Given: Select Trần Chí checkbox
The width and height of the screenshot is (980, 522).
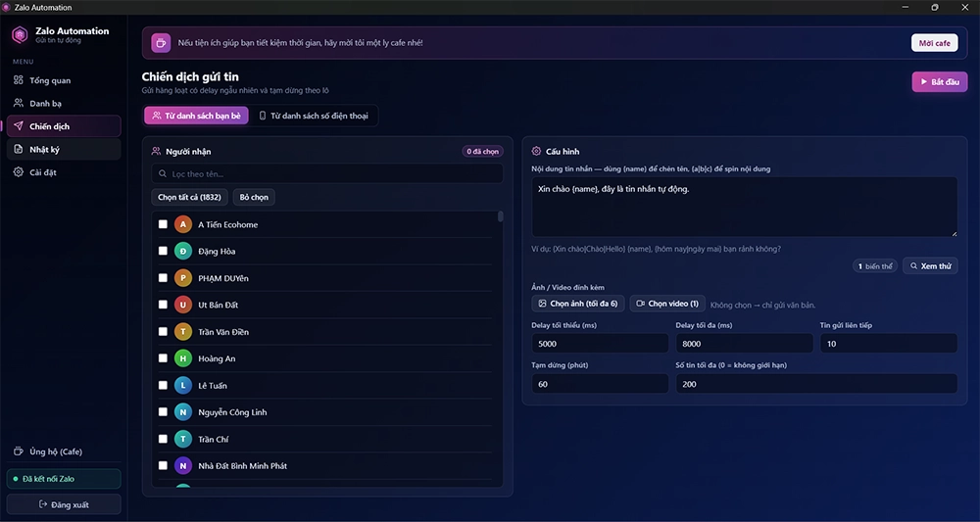Looking at the screenshot, I should pos(163,439).
